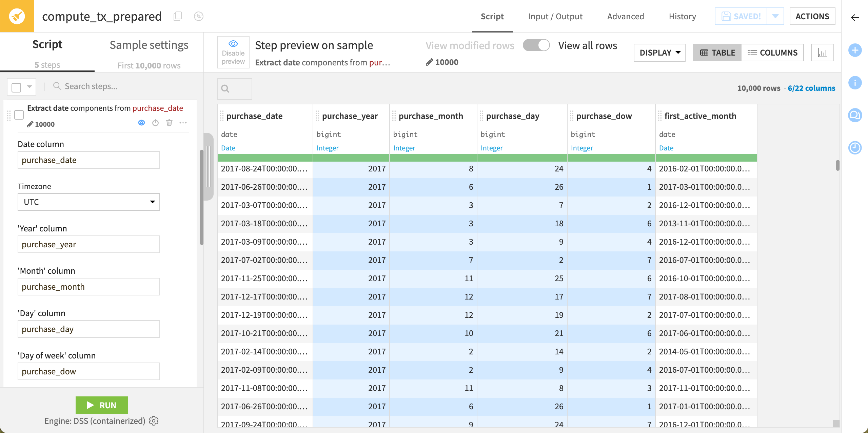Open the Timezone dropdown showing UTC
868x433 pixels.
[x=88, y=202]
